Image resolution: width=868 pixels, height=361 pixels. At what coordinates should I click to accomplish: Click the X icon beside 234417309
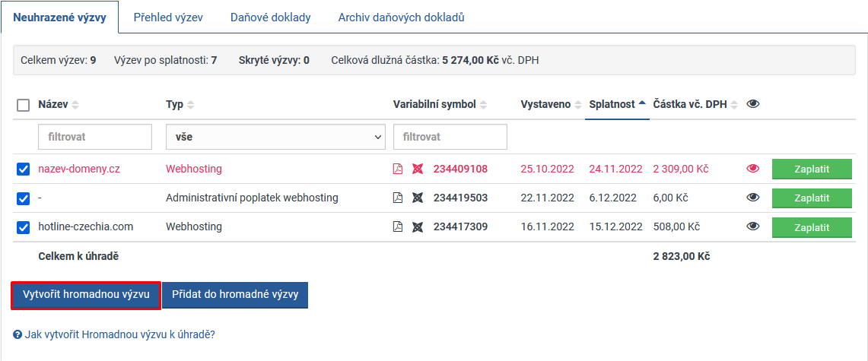click(x=417, y=226)
